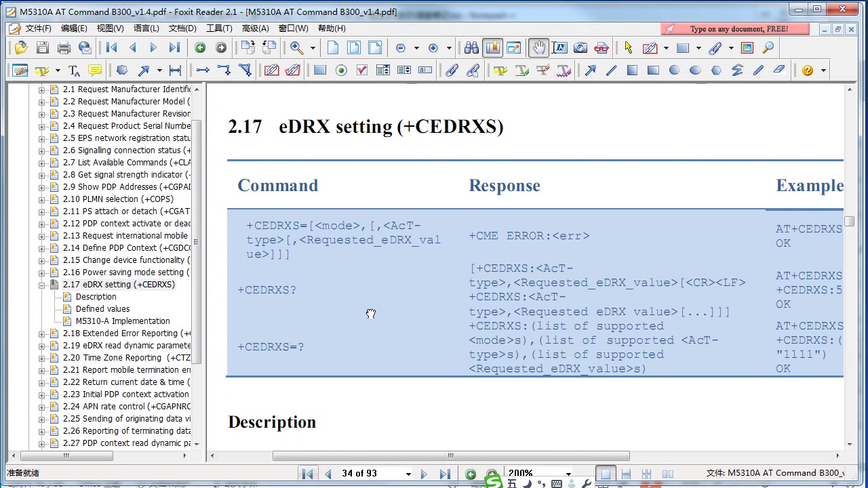
Task: Click the Typewriter tool icon
Action: pos(75,70)
